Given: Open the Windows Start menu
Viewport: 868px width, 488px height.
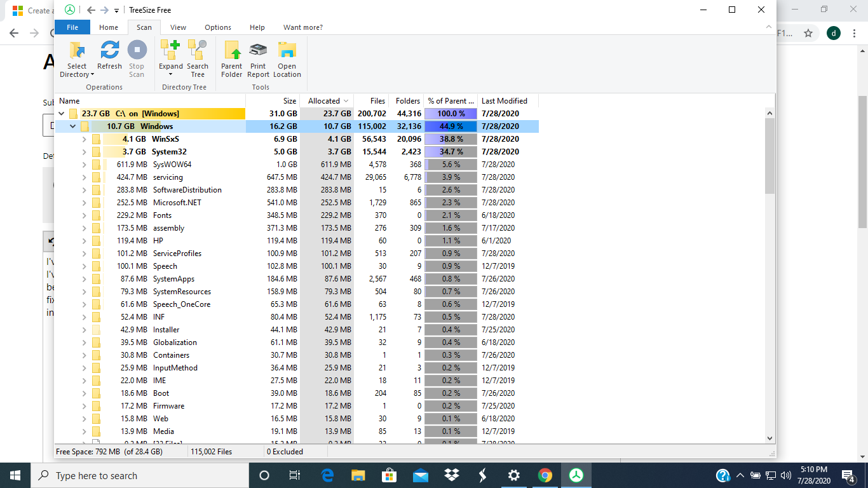Looking at the screenshot, I should point(15,475).
